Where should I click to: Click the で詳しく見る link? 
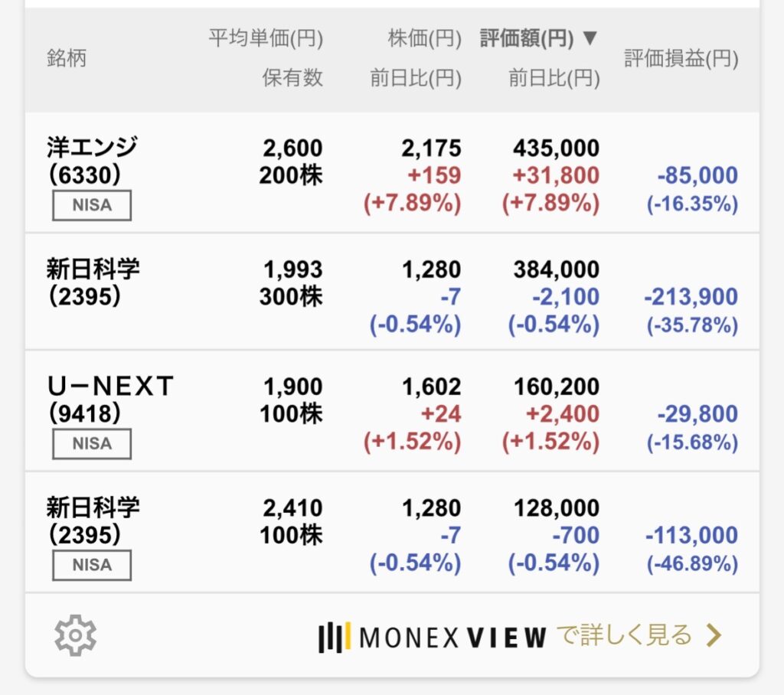[625, 635]
